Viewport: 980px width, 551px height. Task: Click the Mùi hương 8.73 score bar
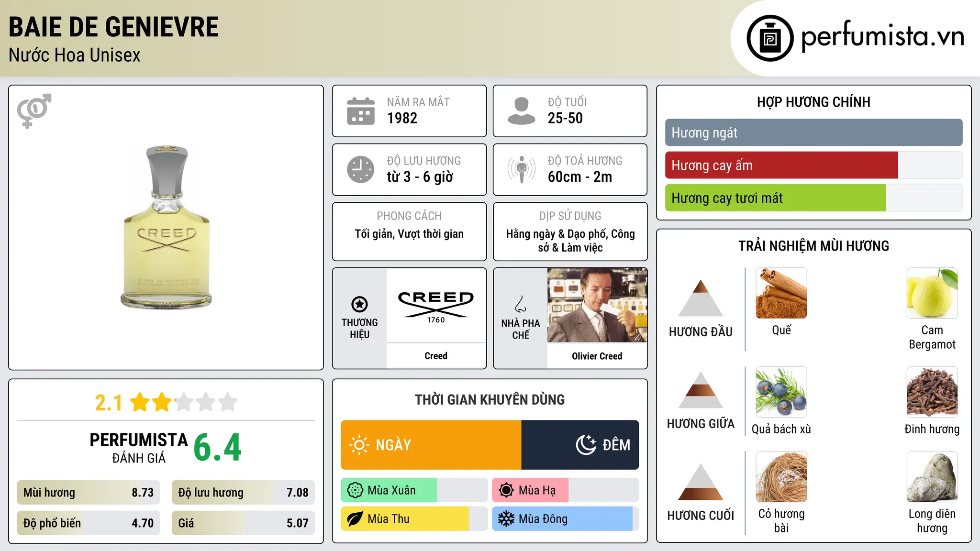[89, 493]
